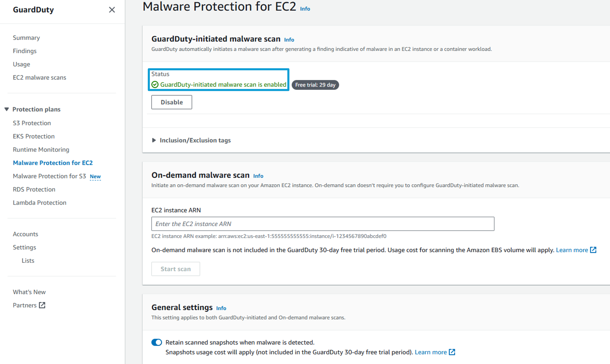The width and height of the screenshot is (610, 364).
Task: Click external link icon beside snapshots Learn more
Action: click(x=452, y=352)
